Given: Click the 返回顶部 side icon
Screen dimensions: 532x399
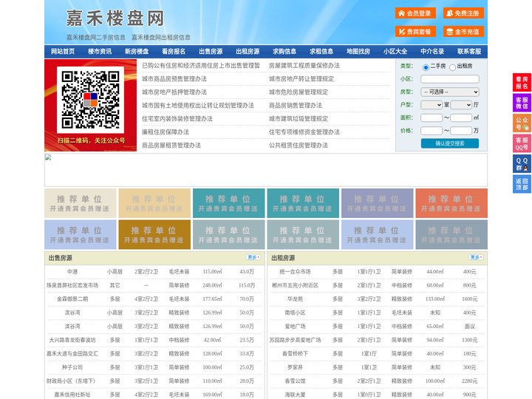Looking at the screenshot, I should (522, 184).
